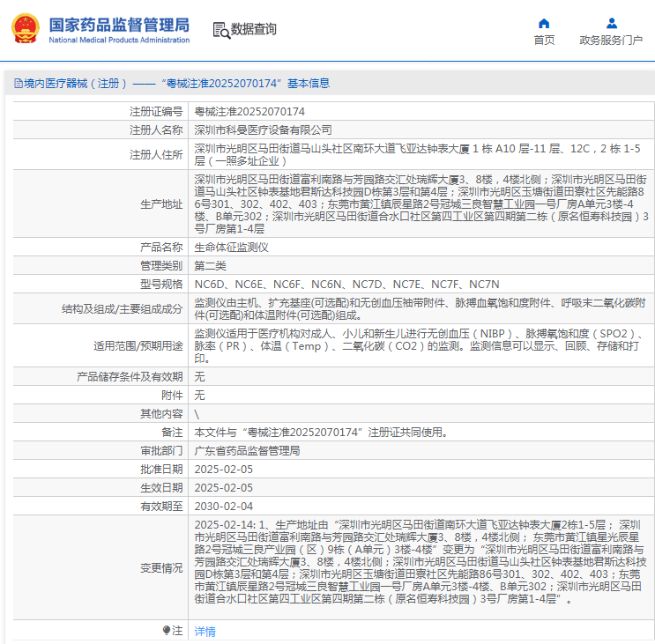Click the 注册证编号 row label
Image resolution: width=655 pixels, height=644 pixels.
pyautogui.click(x=156, y=111)
